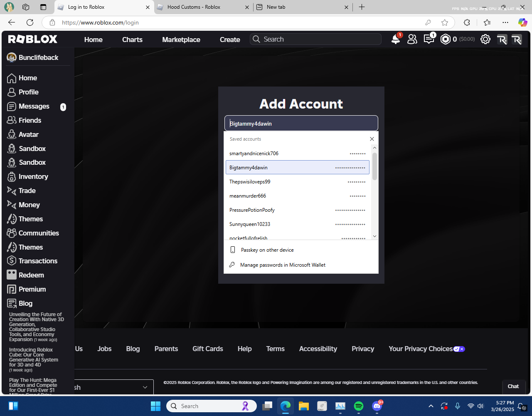Select the highlighted Bigtammy4dawin saved account
Screen dimensions: 532x416
click(297, 168)
